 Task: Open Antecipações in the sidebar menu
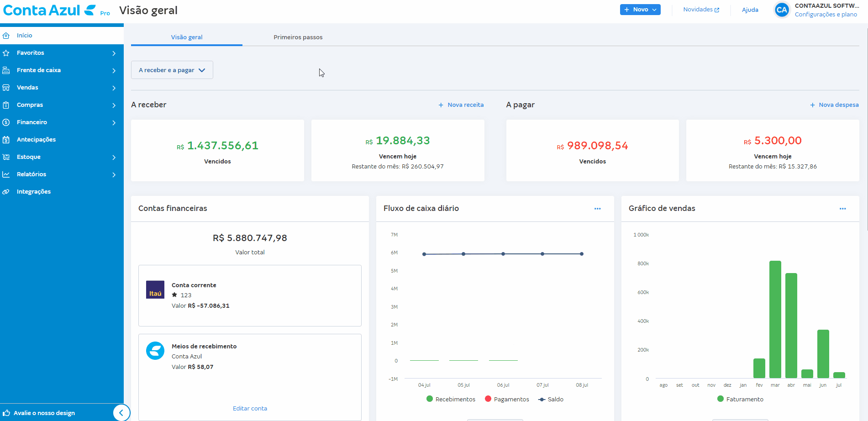point(62,140)
